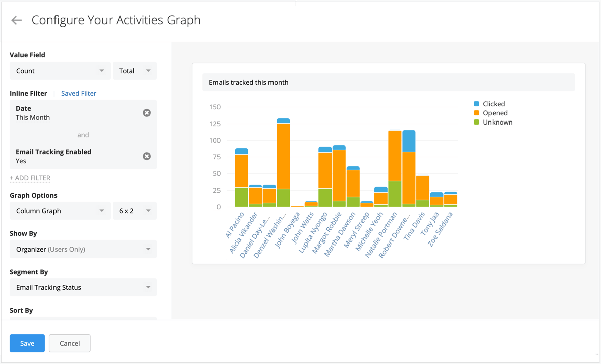The width and height of the screenshot is (601, 364).
Task: Open the Total aggregation dropdown
Action: tap(134, 71)
